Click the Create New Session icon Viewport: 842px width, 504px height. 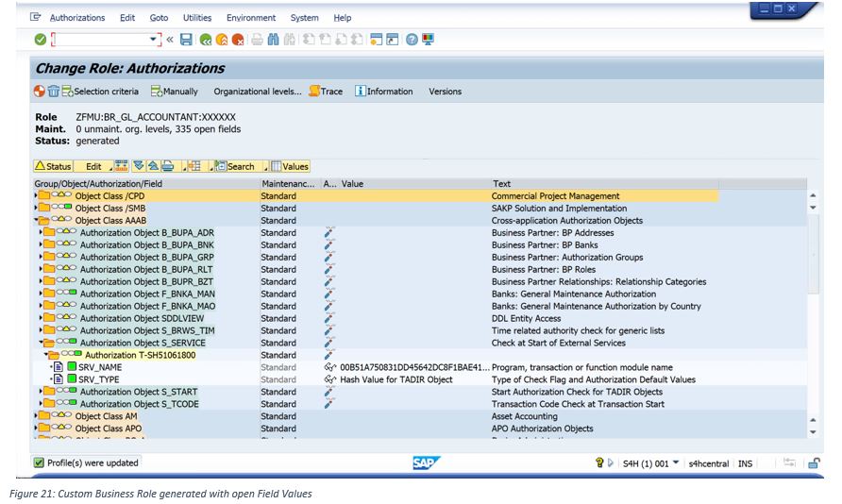coord(377,40)
